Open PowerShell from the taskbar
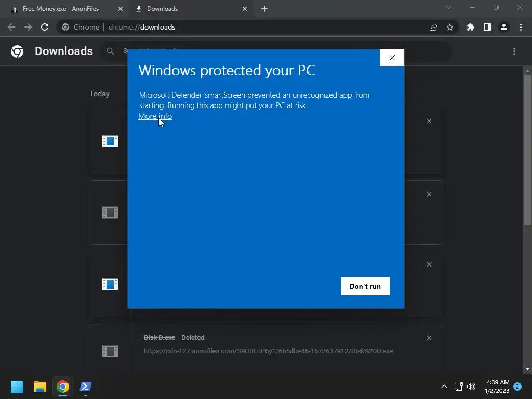 [x=86, y=387]
